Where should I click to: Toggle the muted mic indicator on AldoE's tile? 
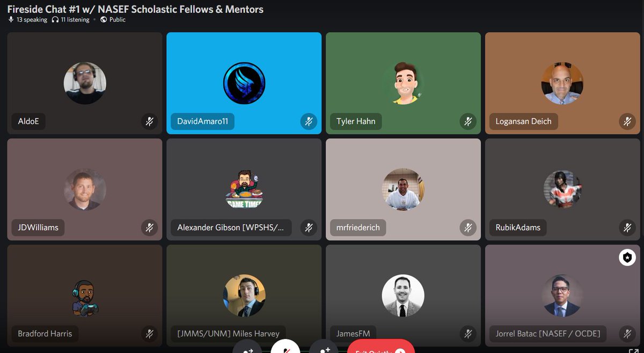[150, 121]
